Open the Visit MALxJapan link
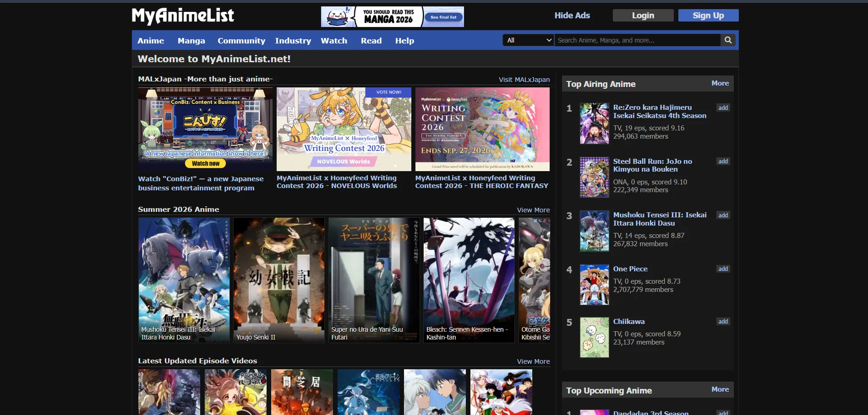This screenshot has width=868, height=415. click(524, 80)
